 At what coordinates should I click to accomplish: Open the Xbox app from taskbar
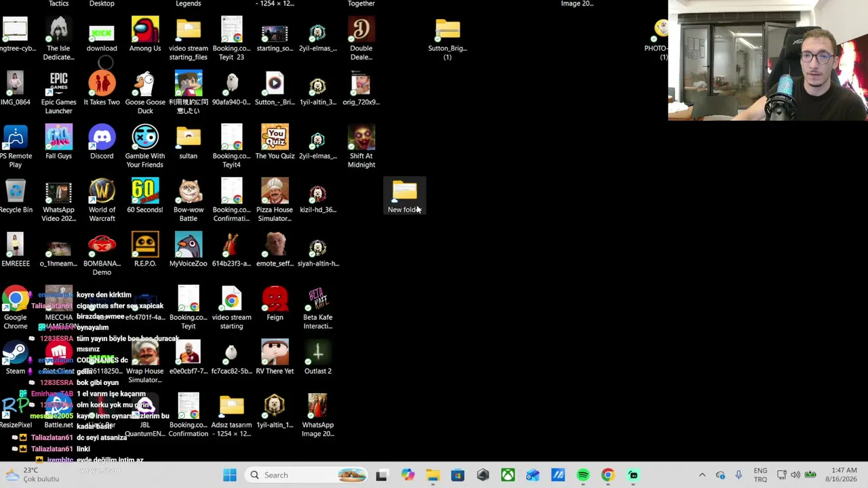[508, 475]
